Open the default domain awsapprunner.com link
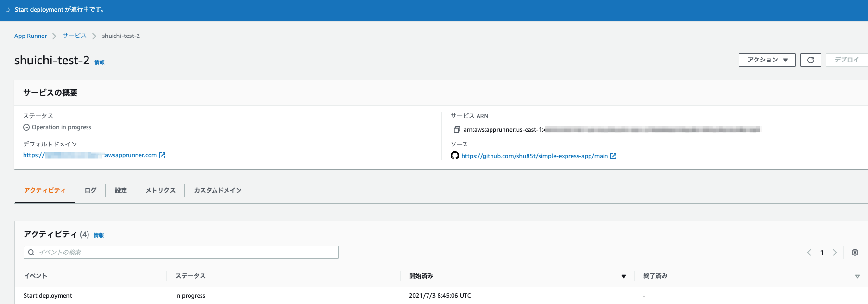868x304 pixels. point(90,155)
